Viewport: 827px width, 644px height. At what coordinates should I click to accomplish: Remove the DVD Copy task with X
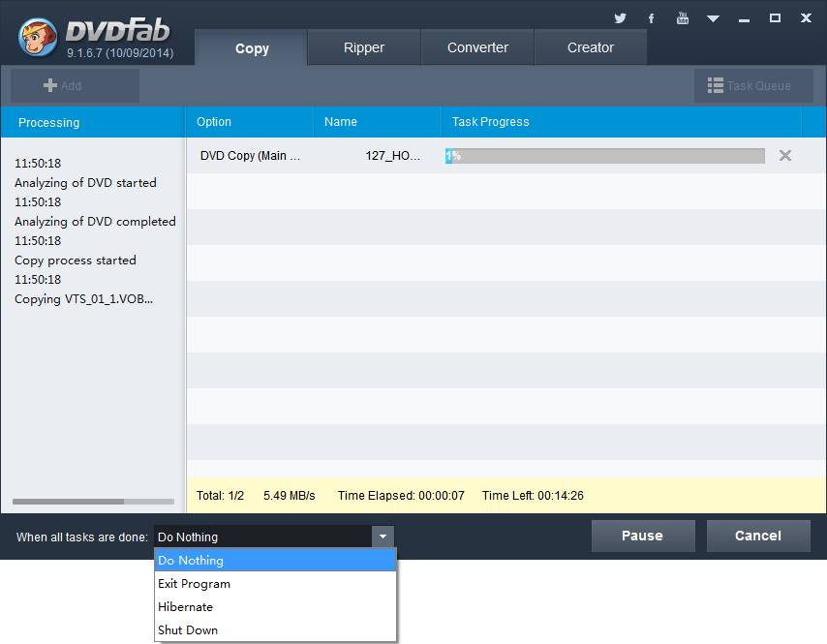785,156
